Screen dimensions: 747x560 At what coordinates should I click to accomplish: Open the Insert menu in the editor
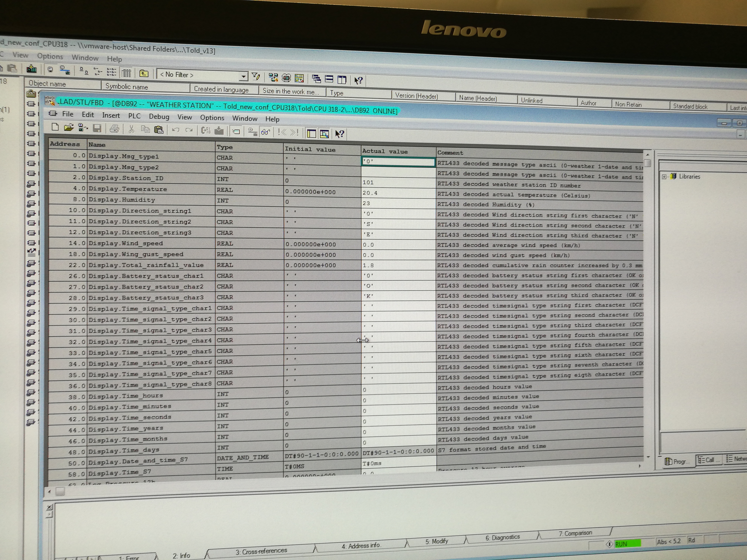coord(111,115)
